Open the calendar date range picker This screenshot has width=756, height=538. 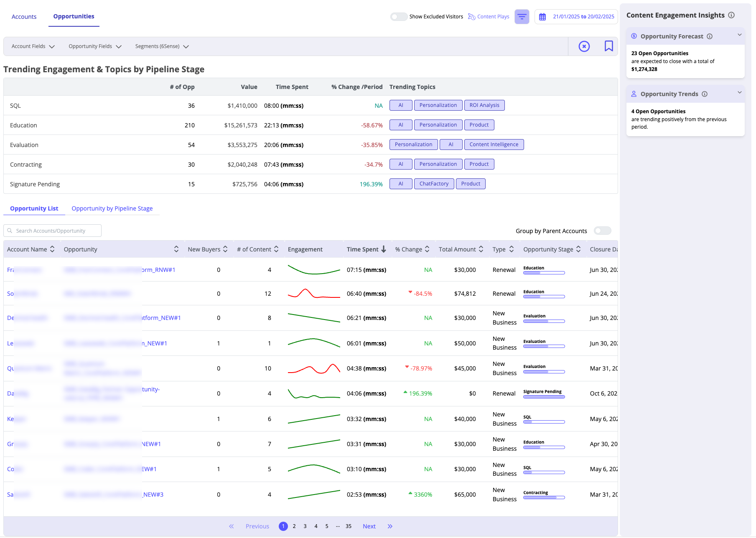pyautogui.click(x=576, y=17)
